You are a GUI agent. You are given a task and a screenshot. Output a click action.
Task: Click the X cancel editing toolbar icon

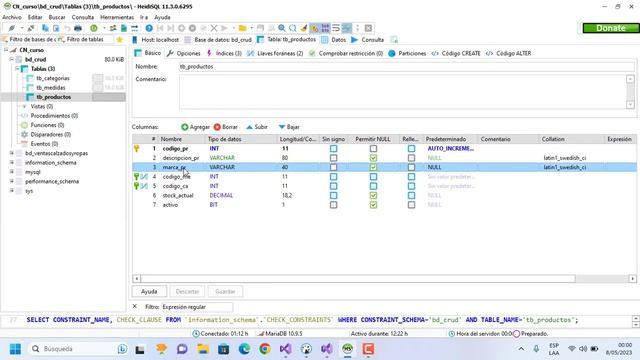click(213, 28)
